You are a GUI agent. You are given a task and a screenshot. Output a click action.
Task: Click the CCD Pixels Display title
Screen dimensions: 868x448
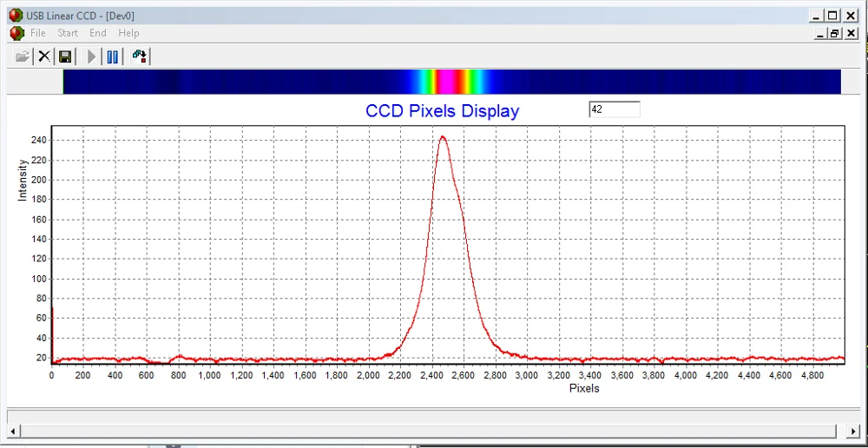443,111
